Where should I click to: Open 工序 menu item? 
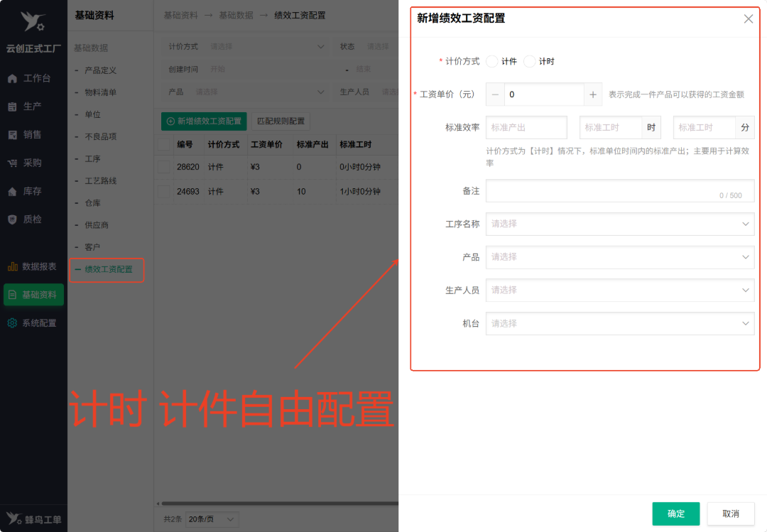point(92,159)
